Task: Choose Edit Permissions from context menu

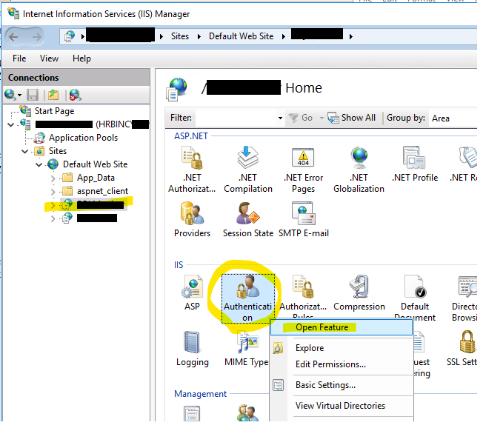Action: coord(330,364)
